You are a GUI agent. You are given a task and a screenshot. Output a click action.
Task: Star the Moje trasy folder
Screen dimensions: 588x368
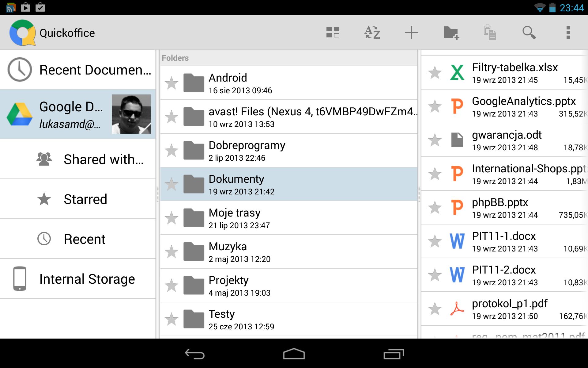coord(171,218)
